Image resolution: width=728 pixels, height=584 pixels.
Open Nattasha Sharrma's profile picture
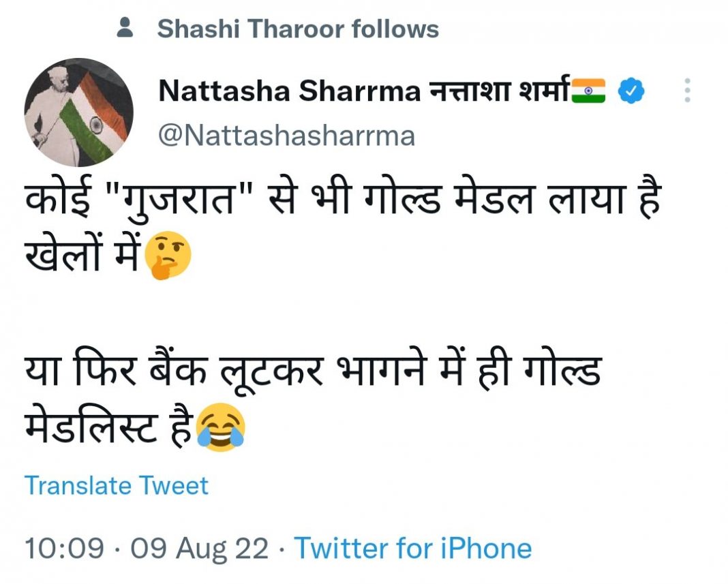click(x=78, y=112)
